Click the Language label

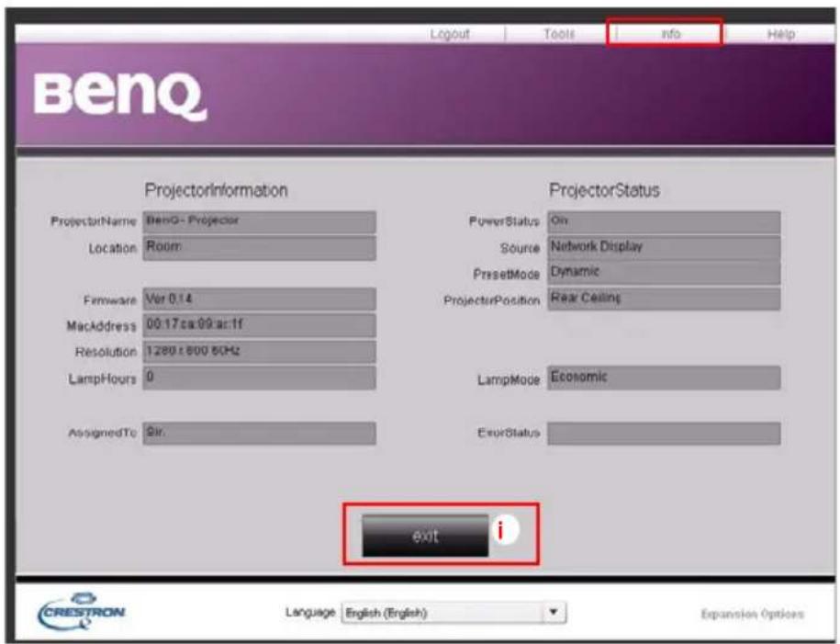point(310,613)
